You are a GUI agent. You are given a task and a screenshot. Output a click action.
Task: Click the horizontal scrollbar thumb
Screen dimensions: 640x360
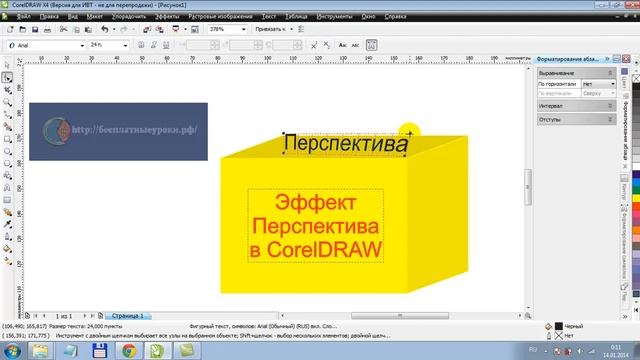pos(400,316)
